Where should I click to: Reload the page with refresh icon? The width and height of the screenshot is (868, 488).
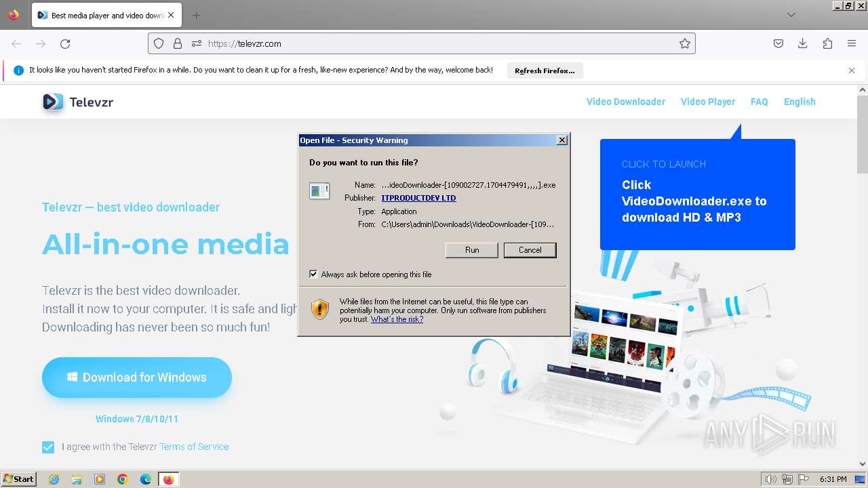(65, 43)
